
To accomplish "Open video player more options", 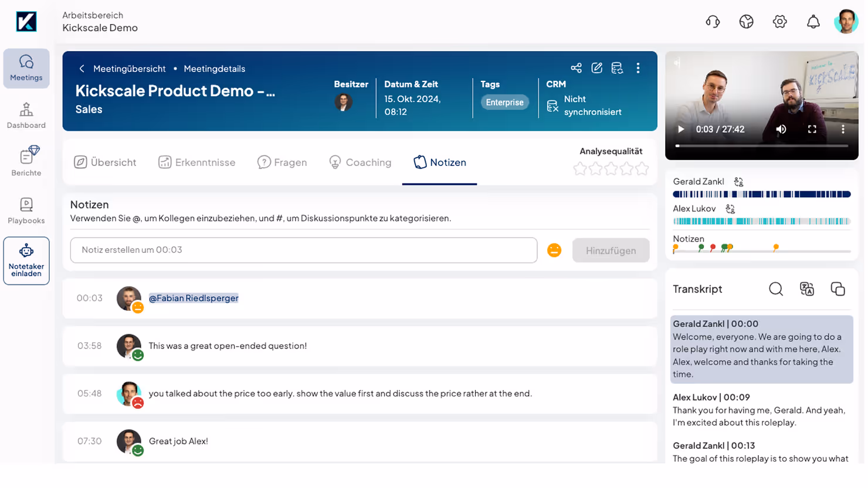I will coord(843,129).
